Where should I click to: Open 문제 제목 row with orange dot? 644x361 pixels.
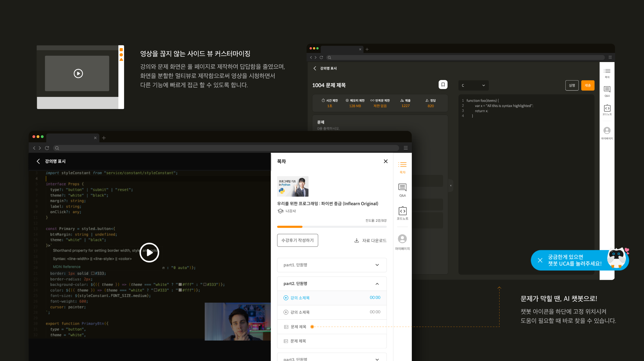[332, 327]
